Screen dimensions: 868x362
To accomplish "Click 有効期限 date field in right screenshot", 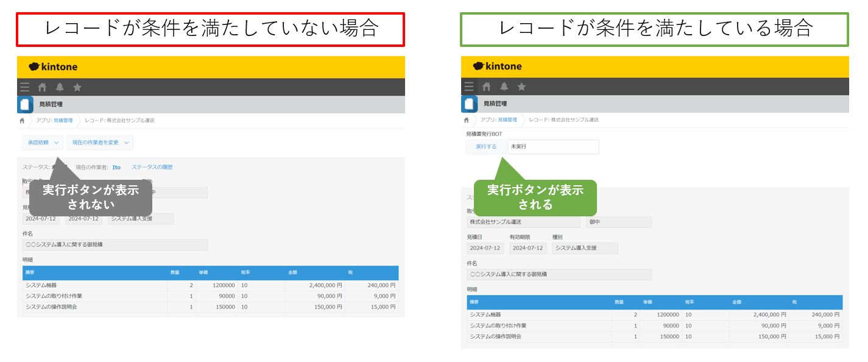I will point(528,249).
